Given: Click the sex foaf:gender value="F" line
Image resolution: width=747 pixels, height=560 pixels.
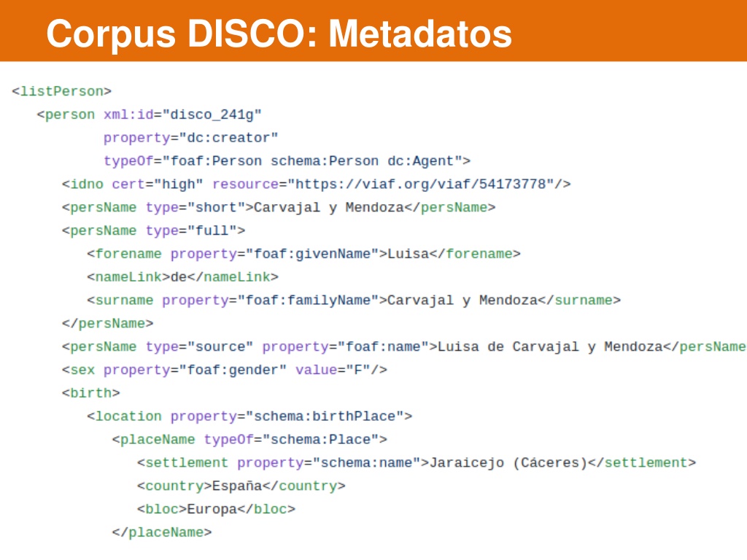Looking at the screenshot, I should click(x=225, y=370).
